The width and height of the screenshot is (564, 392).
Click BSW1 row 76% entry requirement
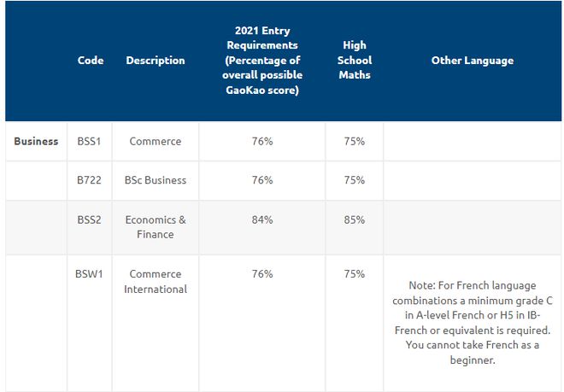(x=262, y=274)
